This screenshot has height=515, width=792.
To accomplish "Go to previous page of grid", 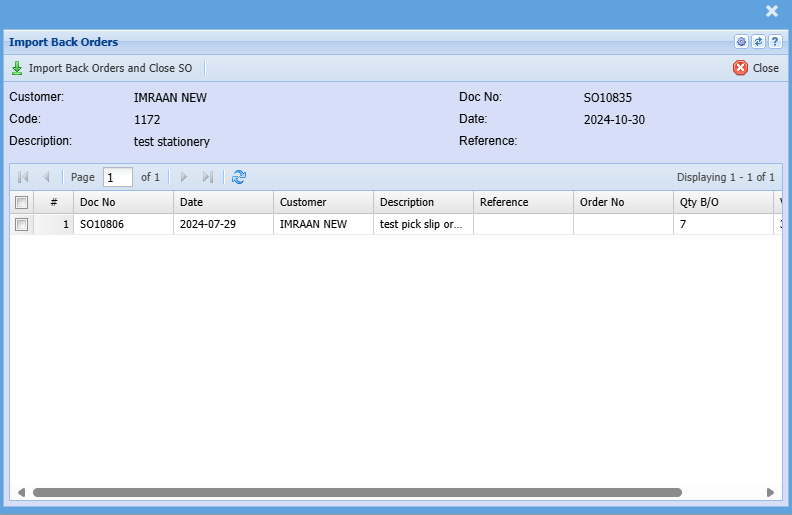I will coord(46,177).
